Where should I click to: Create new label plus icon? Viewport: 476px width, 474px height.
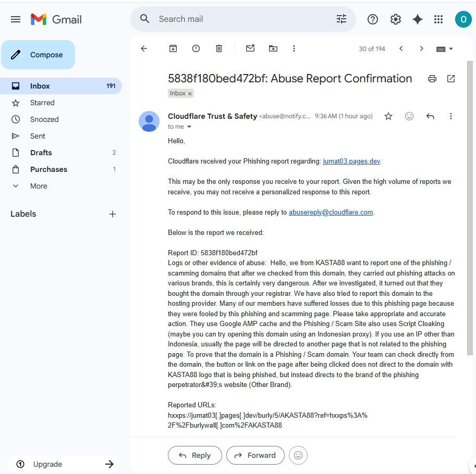coord(112,214)
